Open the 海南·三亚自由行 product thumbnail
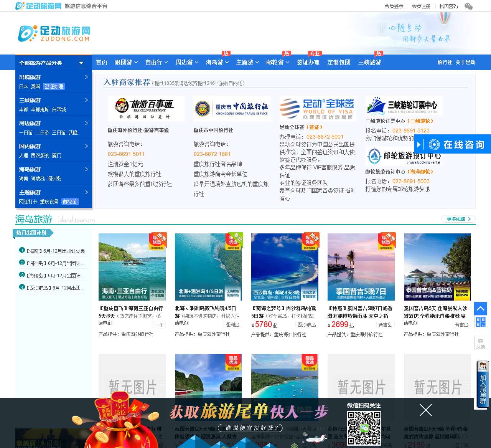491x448 pixels. (132, 267)
